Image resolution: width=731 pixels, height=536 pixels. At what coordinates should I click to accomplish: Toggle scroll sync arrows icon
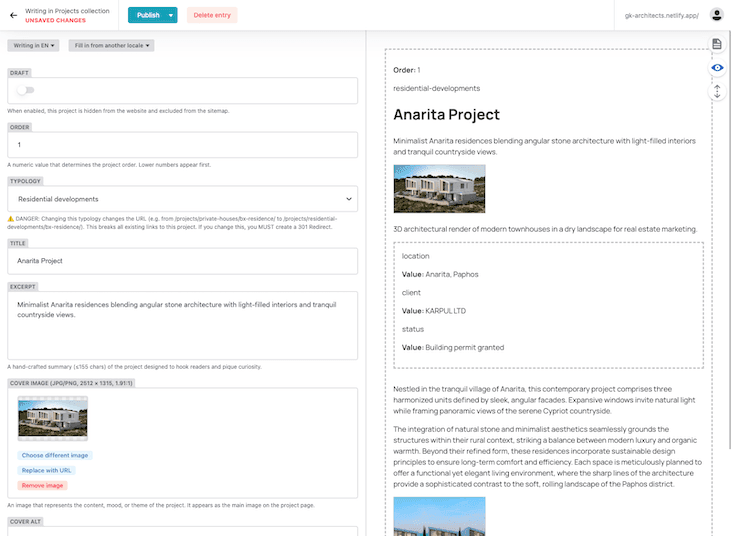click(x=717, y=91)
